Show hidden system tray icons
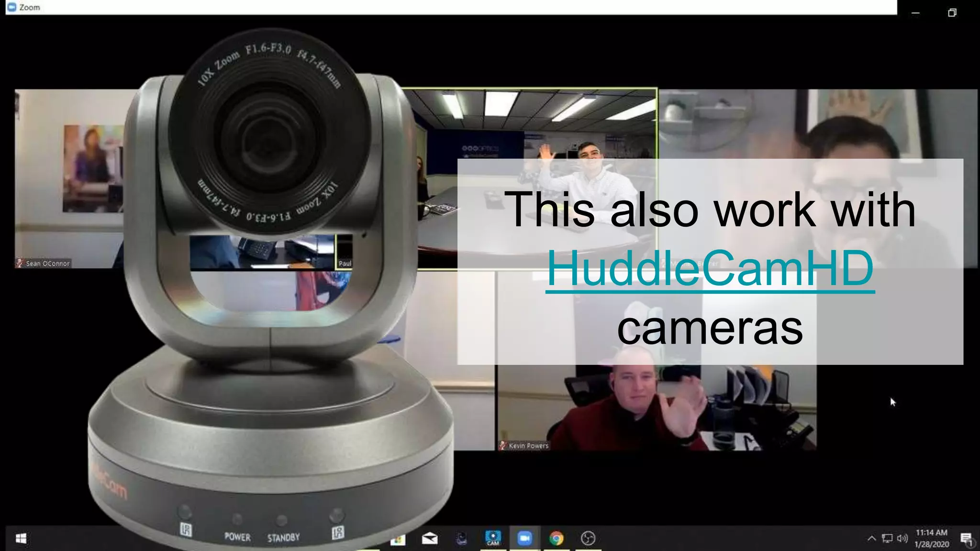The image size is (980, 551). (x=872, y=539)
